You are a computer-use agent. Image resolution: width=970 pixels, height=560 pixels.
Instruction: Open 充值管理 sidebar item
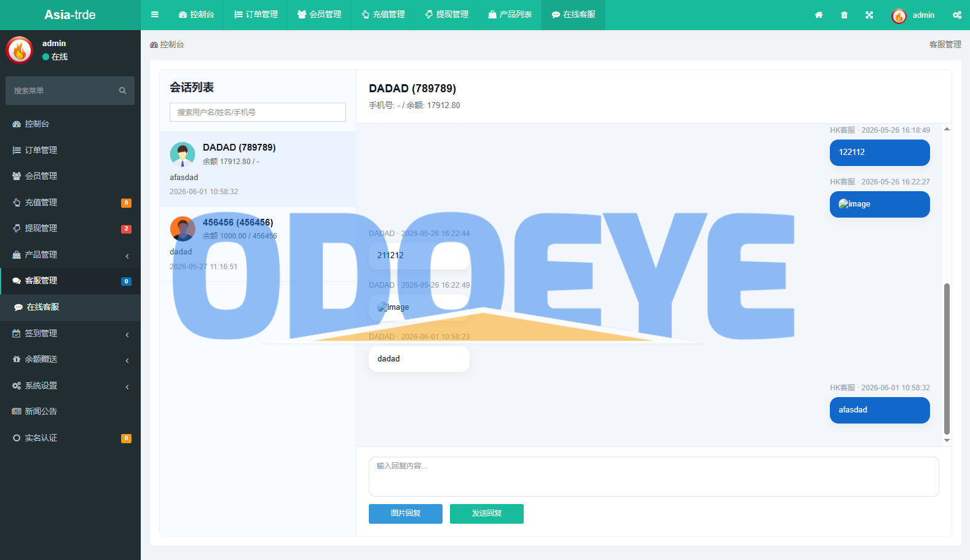pyautogui.click(x=70, y=202)
